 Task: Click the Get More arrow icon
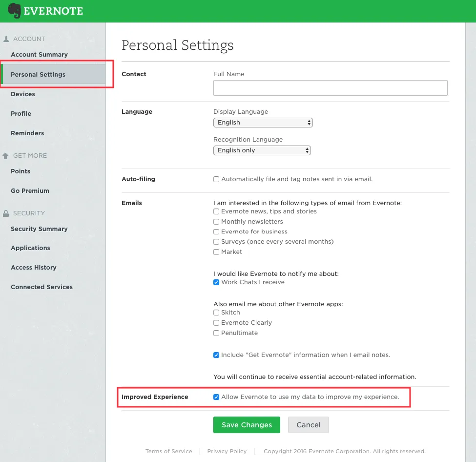coord(6,156)
